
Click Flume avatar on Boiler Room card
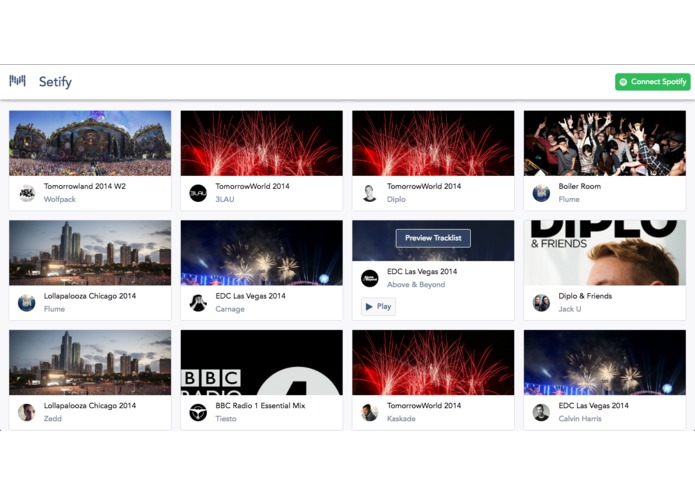(541, 193)
